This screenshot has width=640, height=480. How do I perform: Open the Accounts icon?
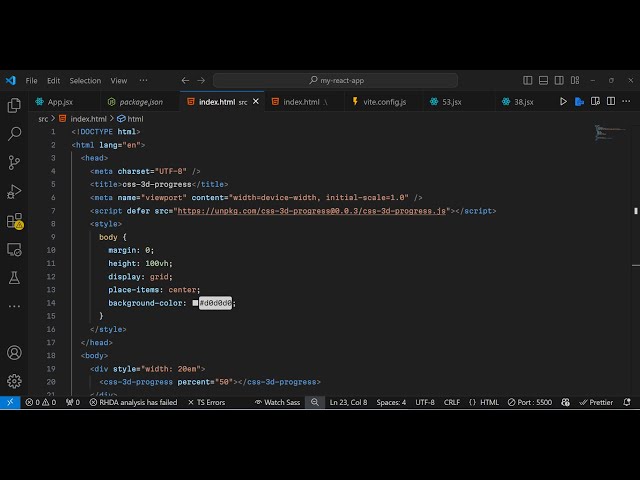pyautogui.click(x=14, y=352)
